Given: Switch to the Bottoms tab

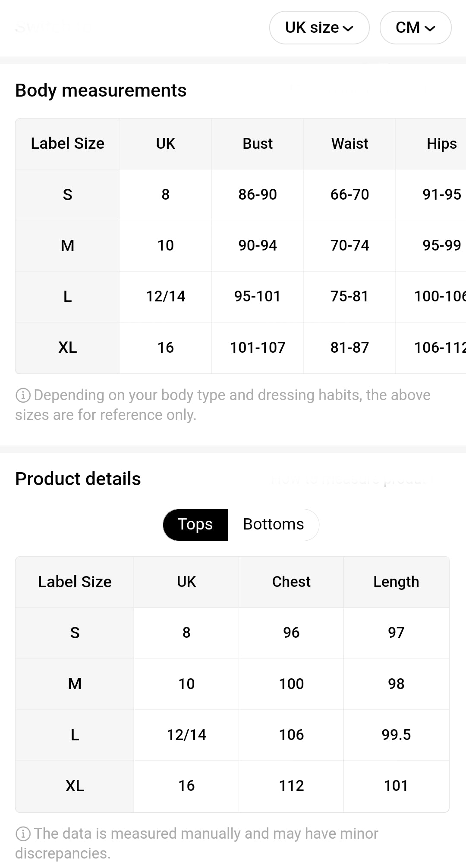Looking at the screenshot, I should point(274,524).
